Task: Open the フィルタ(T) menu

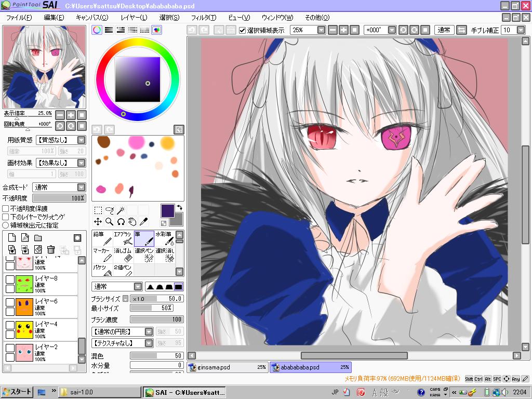Action: pos(204,18)
